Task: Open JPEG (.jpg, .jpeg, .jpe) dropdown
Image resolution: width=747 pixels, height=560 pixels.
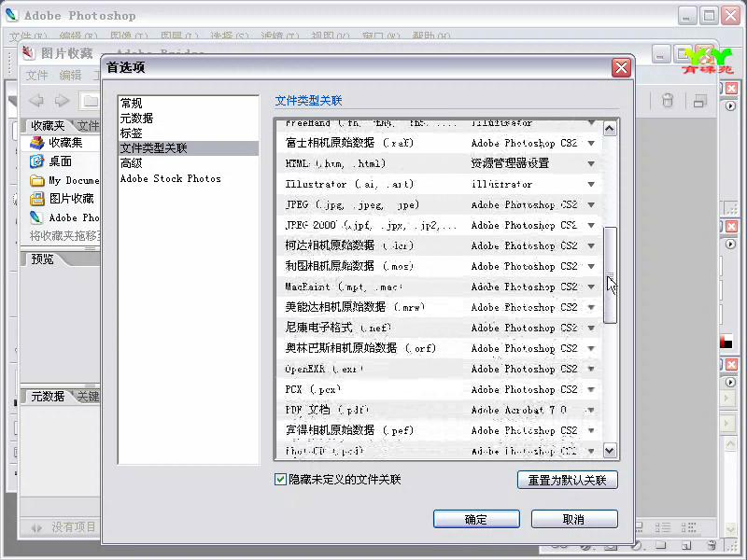Action: coord(591,204)
